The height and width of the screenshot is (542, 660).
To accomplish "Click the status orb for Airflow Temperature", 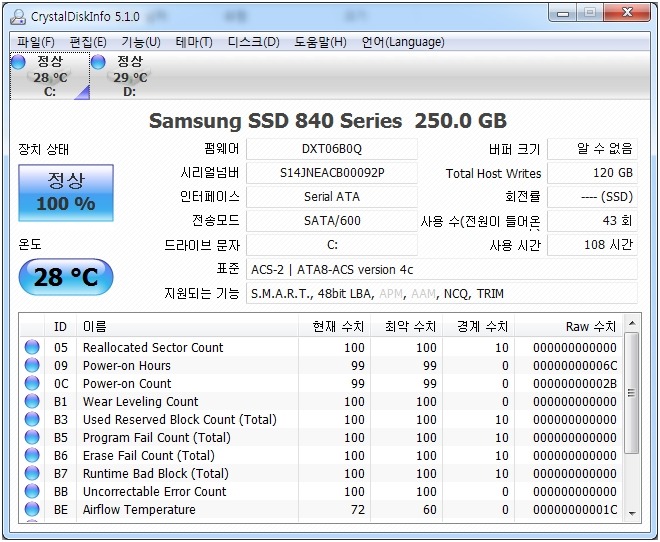I will click(32, 509).
